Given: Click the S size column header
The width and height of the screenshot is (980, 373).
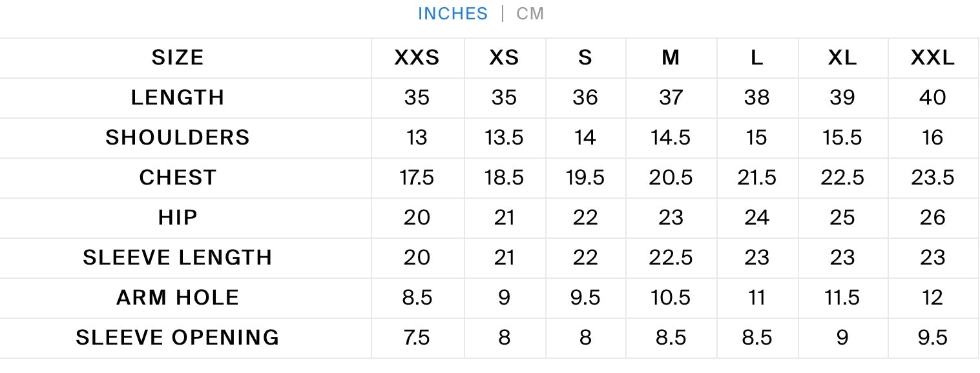Looking at the screenshot, I should click(x=585, y=58).
